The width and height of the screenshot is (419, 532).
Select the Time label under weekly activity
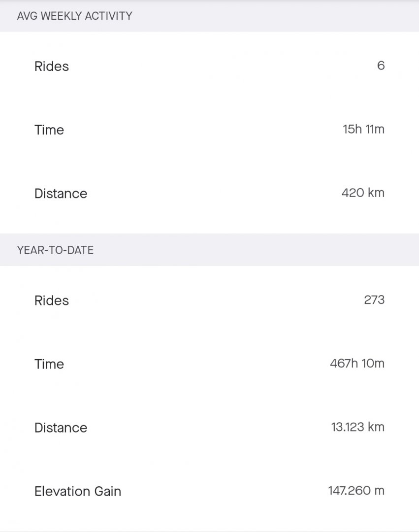click(x=49, y=130)
